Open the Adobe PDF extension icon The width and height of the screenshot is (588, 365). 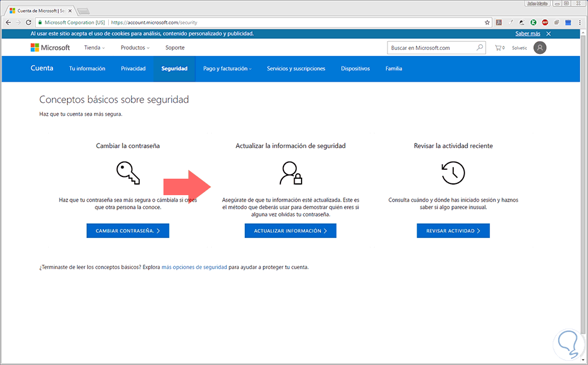pyautogui.click(x=499, y=22)
